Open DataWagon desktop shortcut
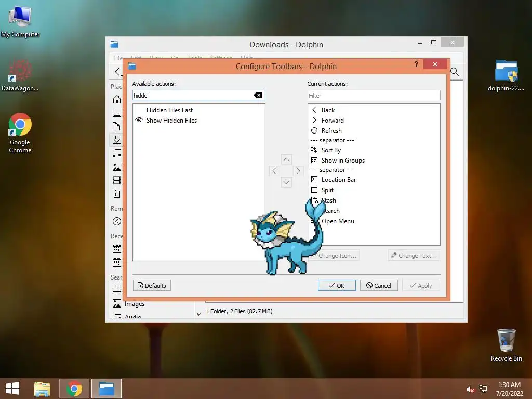Screen dimensions: 532x399 point(20,75)
